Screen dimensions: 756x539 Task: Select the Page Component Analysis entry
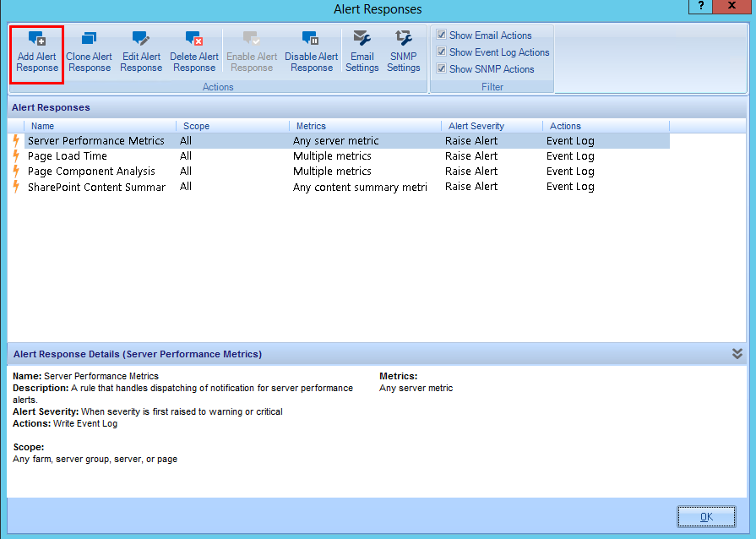(95, 171)
